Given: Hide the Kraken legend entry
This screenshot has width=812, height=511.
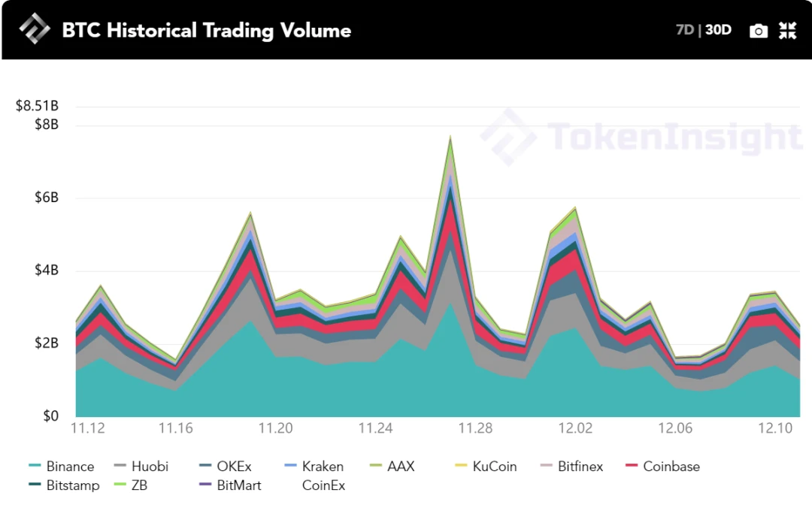Looking at the screenshot, I should [x=314, y=467].
